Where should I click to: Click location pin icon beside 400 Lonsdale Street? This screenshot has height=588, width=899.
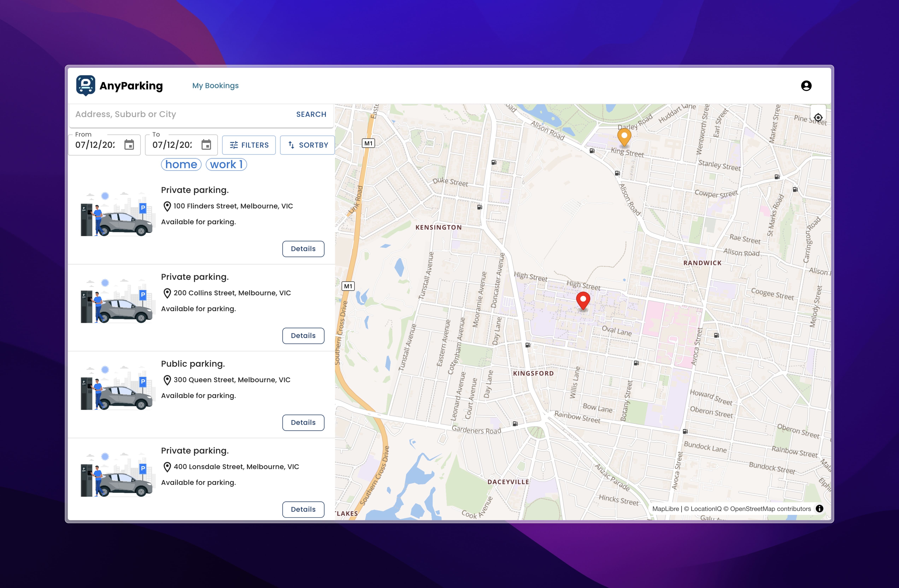(167, 467)
